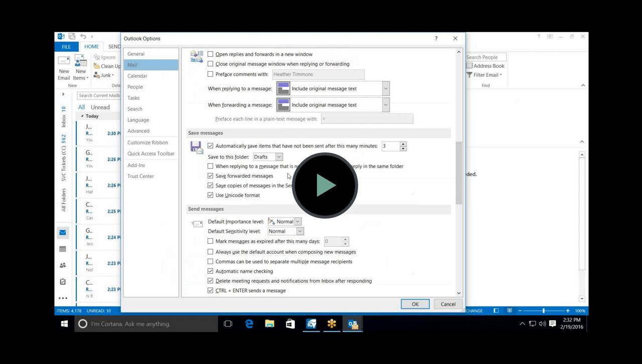
Task: Select Calendar category in Outlook Options
Action: (151, 76)
